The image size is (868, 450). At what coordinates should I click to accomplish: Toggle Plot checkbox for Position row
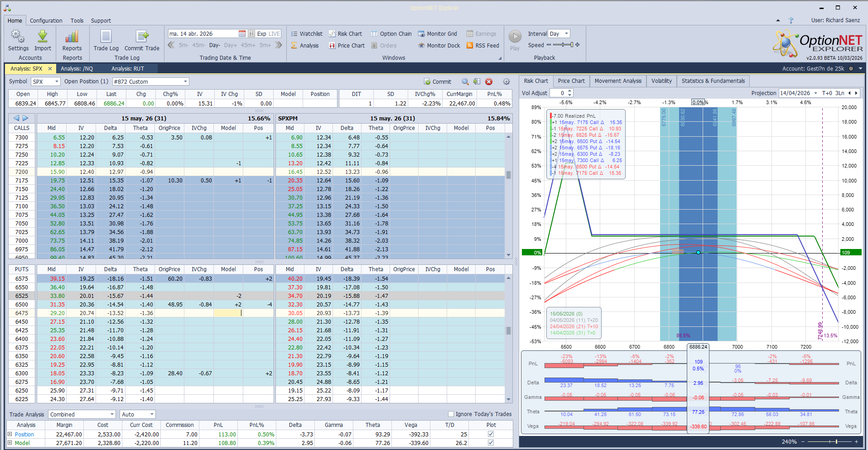tap(491, 434)
